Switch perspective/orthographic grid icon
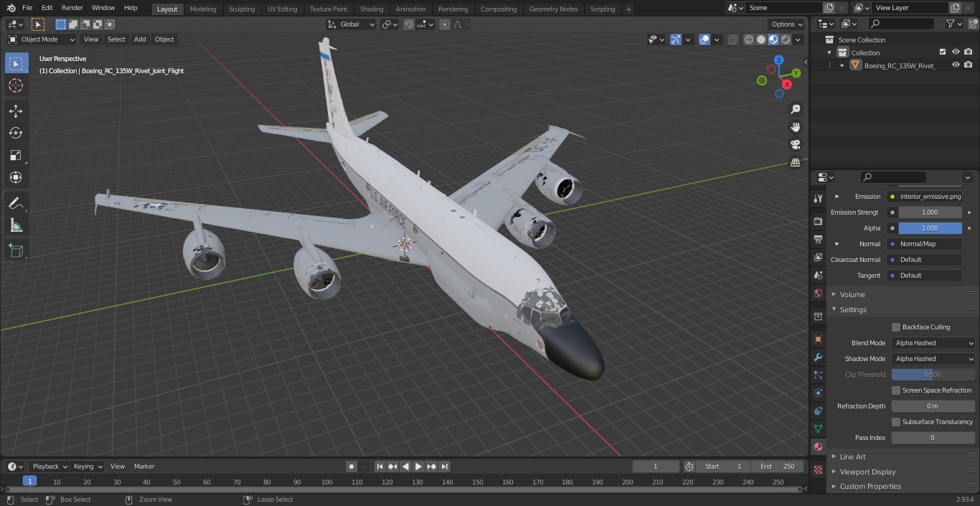This screenshot has width=980, height=506. pyautogui.click(x=795, y=163)
